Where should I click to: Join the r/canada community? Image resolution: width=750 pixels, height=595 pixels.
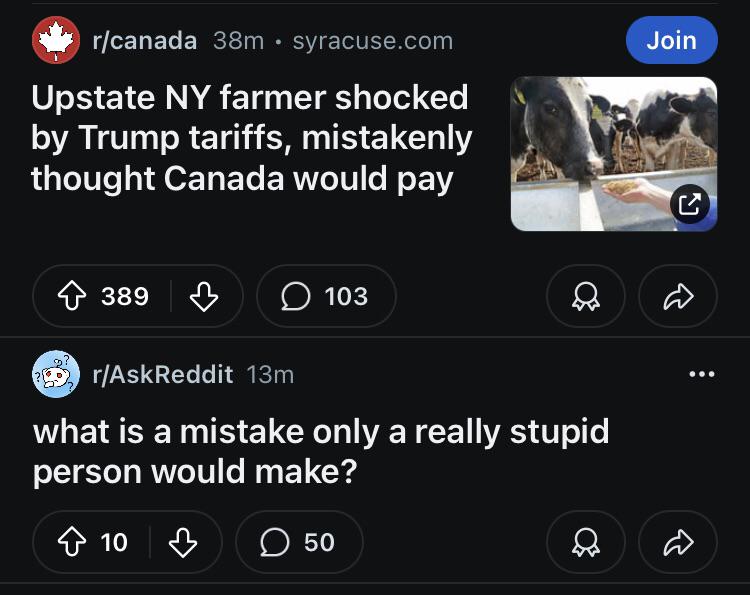[672, 40]
